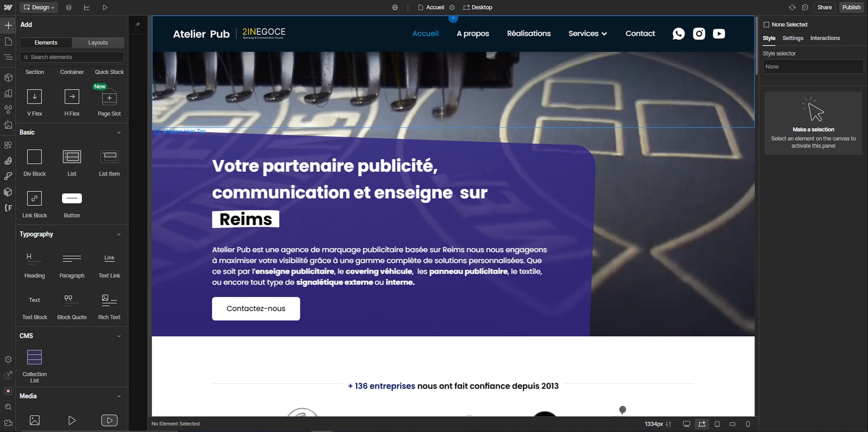This screenshot has height=432, width=868.
Task: Open the comments bubble icon
Action: click(x=805, y=7)
